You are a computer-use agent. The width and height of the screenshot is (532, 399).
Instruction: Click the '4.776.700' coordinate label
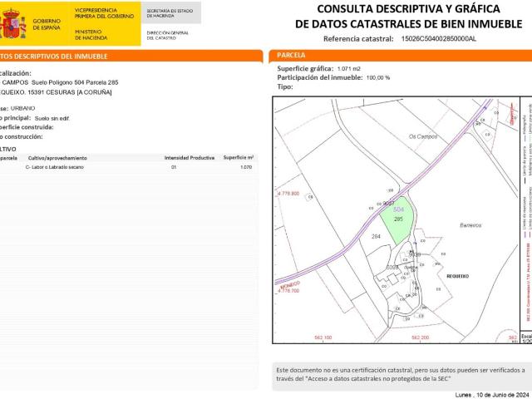288,291
